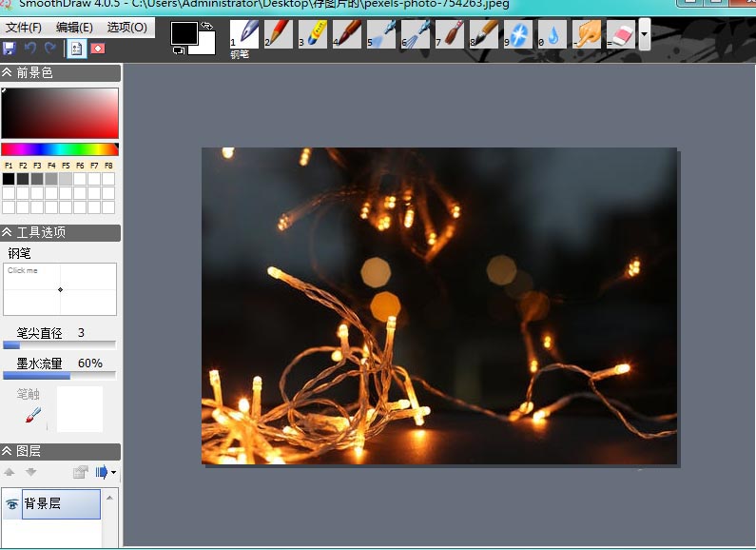
Task: Choose the dark gray F2 palette swatch
Action: (23, 179)
